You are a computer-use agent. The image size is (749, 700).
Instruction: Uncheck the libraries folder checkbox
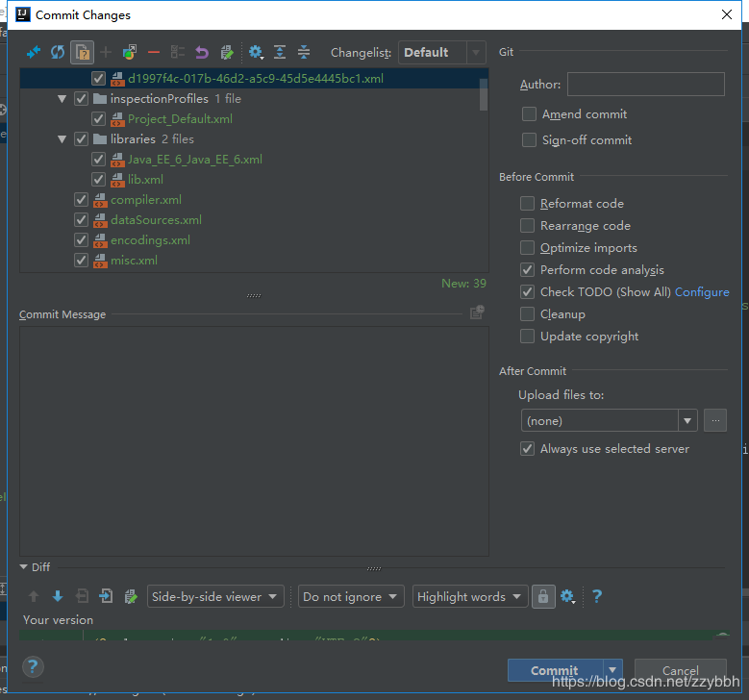pyautogui.click(x=81, y=139)
